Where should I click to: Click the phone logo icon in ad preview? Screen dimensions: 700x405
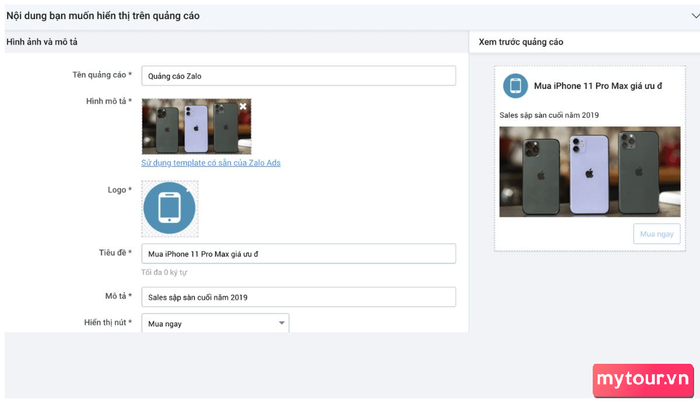(515, 86)
